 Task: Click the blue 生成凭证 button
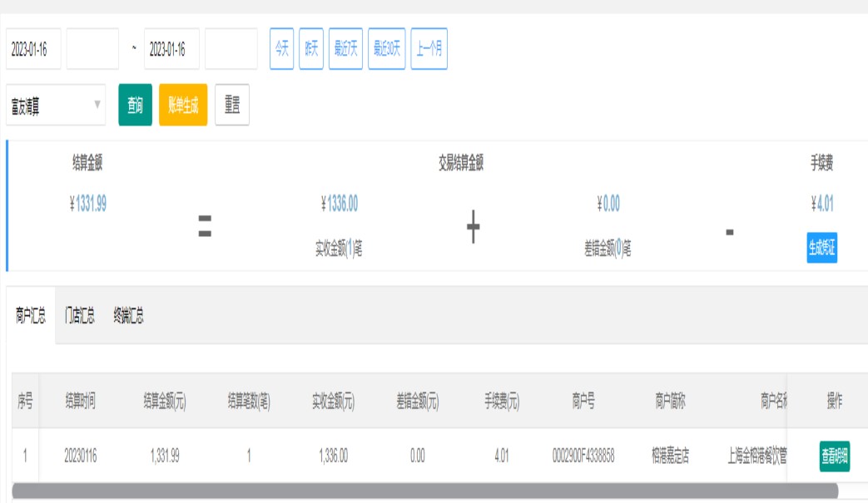[821, 248]
